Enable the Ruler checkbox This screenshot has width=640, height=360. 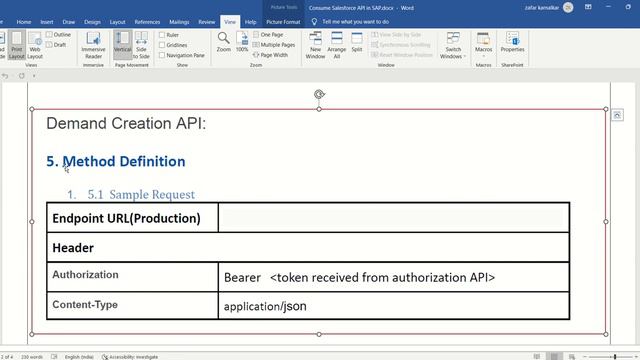(162, 35)
